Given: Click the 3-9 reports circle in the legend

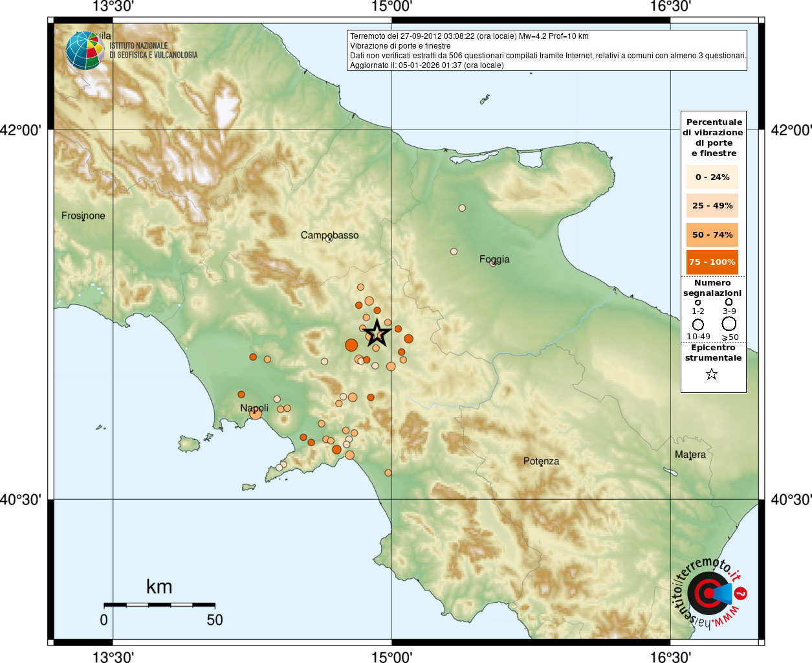Looking at the screenshot, I should pos(729,302).
